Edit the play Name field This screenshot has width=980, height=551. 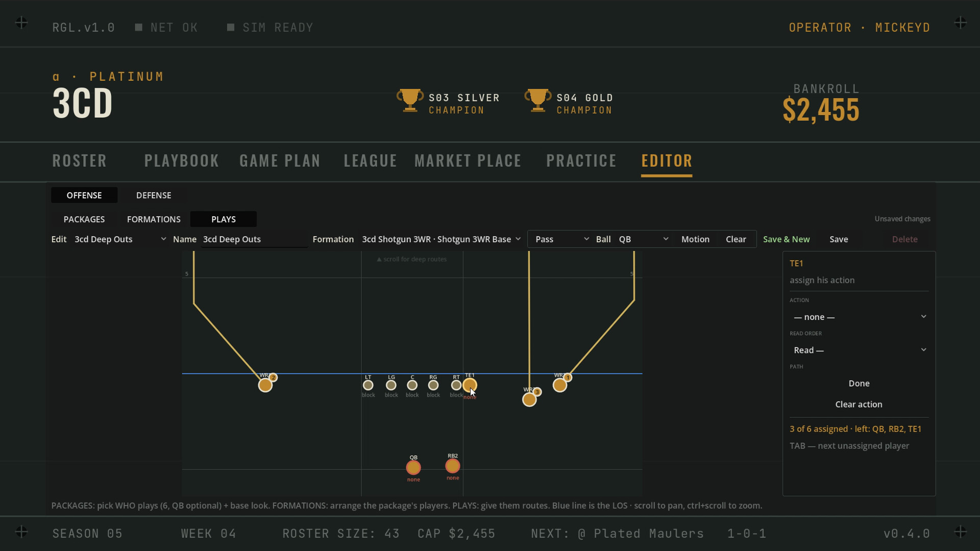254,239
